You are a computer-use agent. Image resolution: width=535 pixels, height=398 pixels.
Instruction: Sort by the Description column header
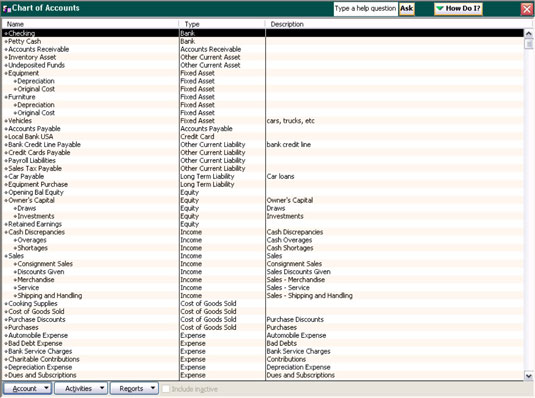398,24
